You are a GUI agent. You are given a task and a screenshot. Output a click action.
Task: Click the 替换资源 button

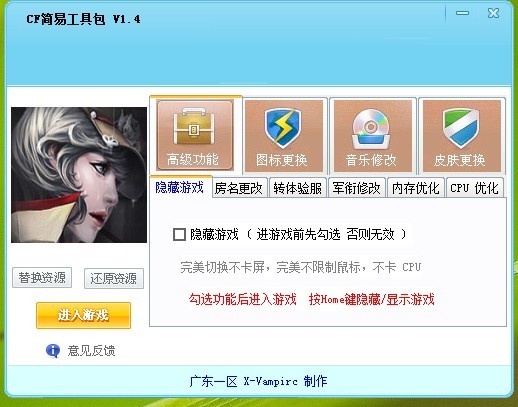42,277
